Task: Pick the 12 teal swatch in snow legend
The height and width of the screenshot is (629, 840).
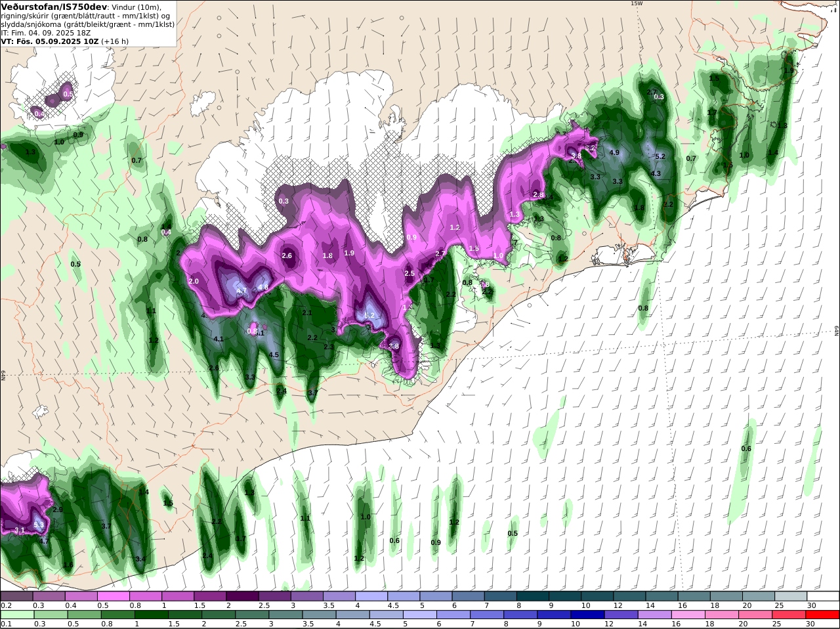Action: click(629, 596)
